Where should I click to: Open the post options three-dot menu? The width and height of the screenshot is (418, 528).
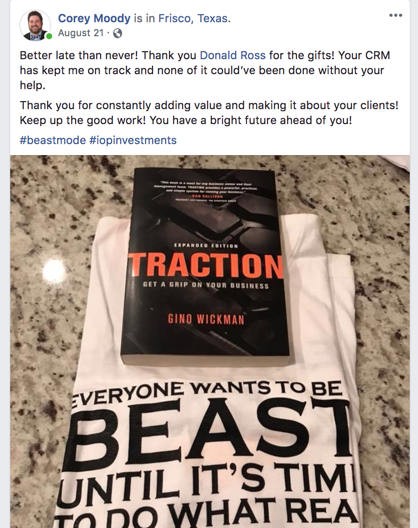point(395,15)
